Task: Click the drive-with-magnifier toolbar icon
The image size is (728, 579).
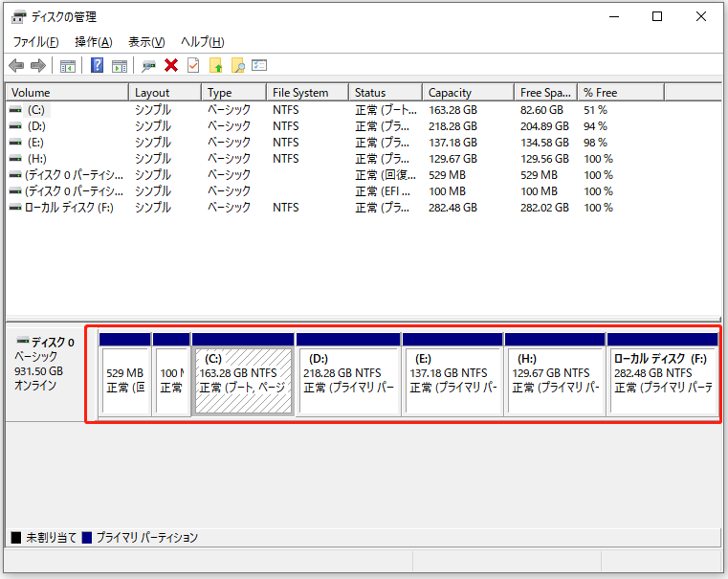Action: point(148,66)
